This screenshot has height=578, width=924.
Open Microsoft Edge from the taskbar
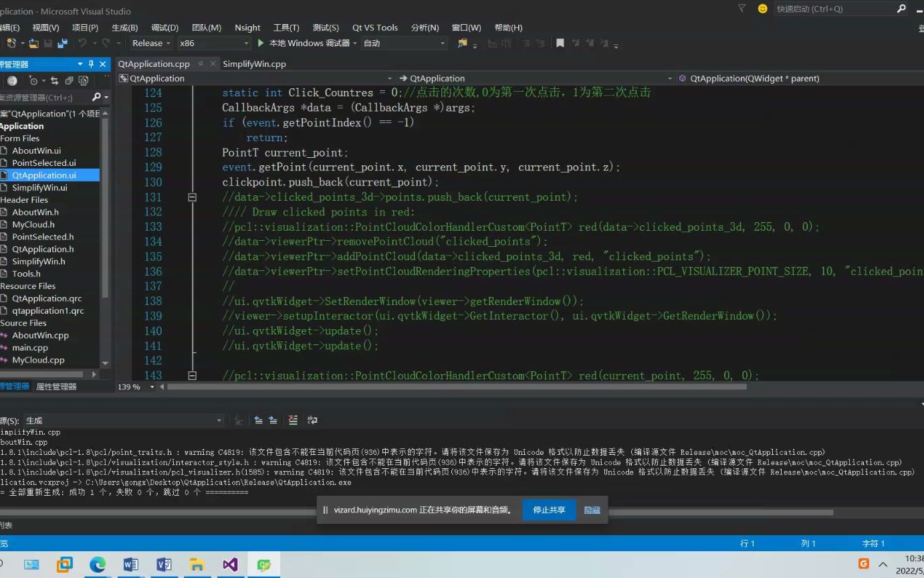98,565
